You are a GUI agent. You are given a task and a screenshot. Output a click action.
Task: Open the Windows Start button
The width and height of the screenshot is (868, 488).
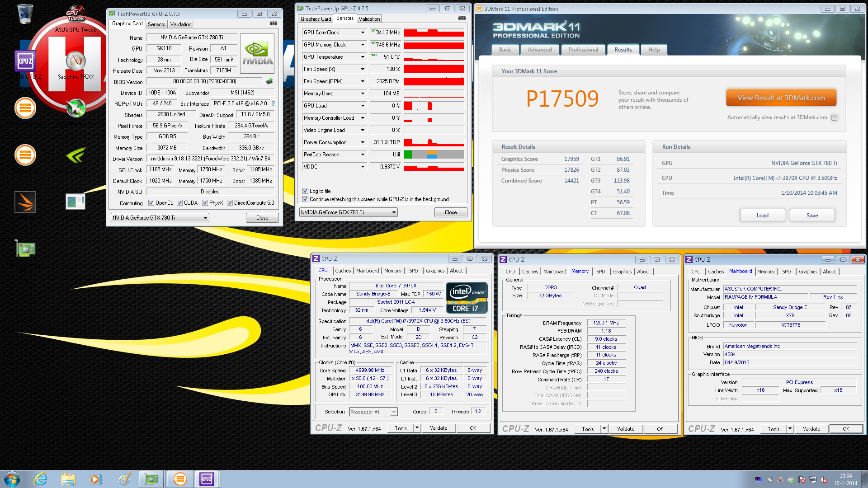click(x=12, y=479)
